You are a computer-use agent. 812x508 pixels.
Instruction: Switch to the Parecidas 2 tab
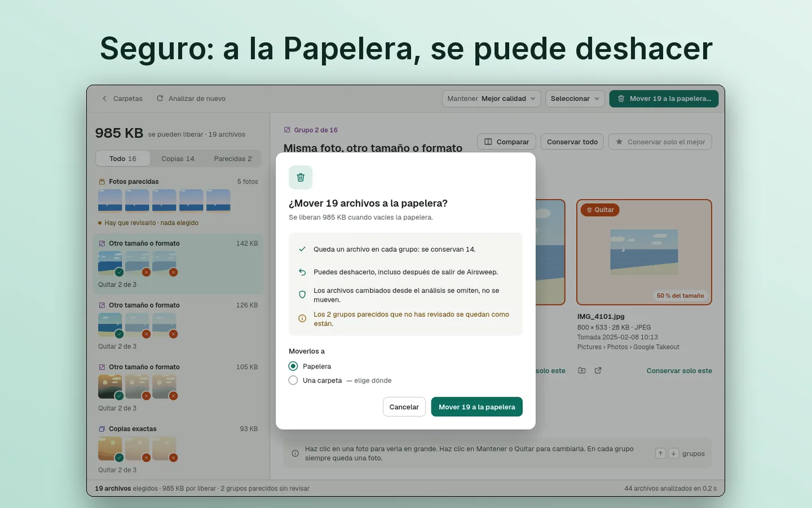(x=233, y=159)
